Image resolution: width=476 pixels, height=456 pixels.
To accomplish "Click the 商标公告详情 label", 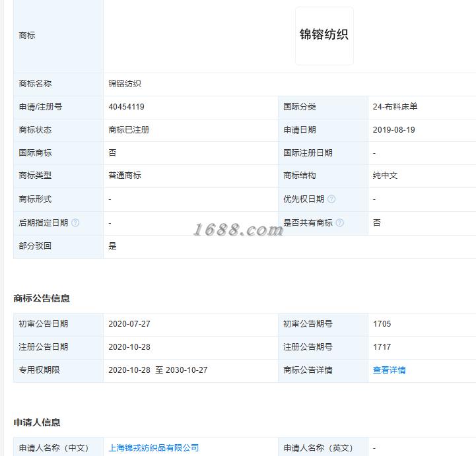I will [308, 370].
